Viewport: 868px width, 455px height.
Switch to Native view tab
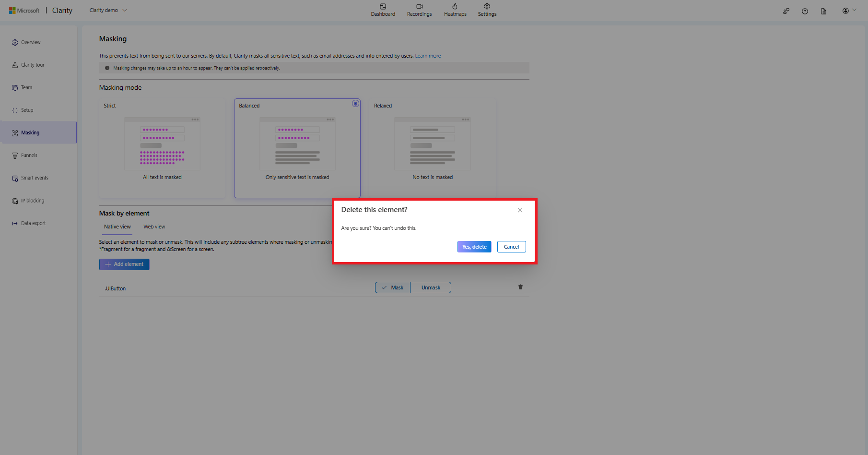click(117, 227)
